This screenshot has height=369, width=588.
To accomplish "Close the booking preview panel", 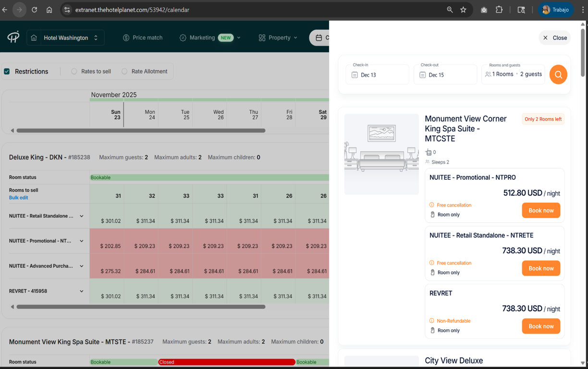I will 555,38.
